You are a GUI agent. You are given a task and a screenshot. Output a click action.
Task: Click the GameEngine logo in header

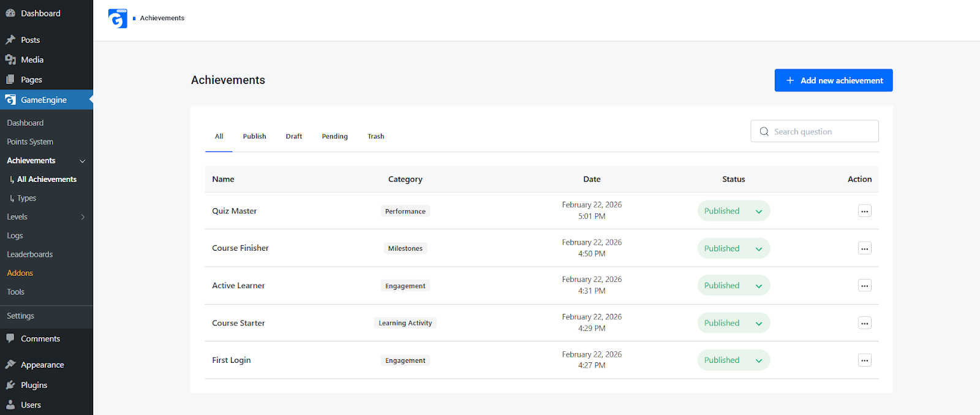coord(118,18)
